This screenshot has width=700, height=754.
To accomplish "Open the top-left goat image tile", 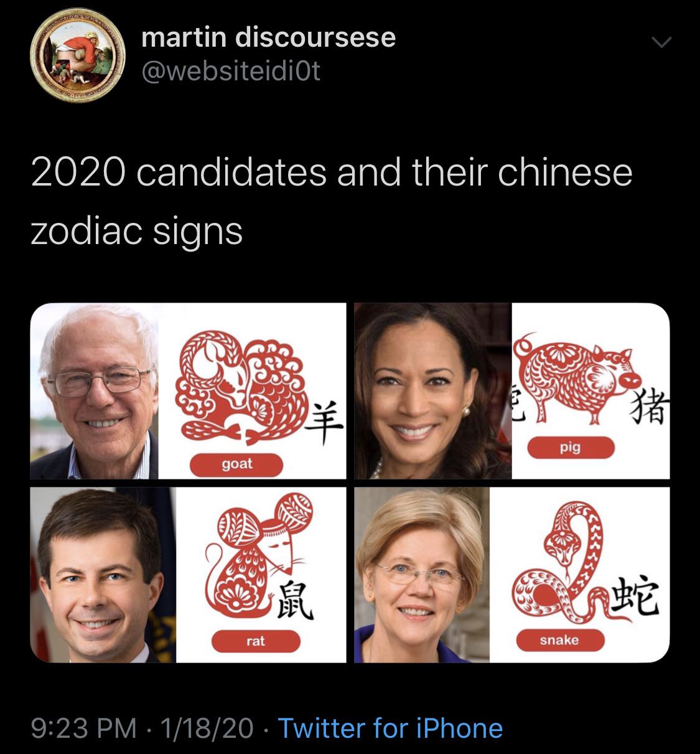I will pyautogui.click(x=188, y=391).
